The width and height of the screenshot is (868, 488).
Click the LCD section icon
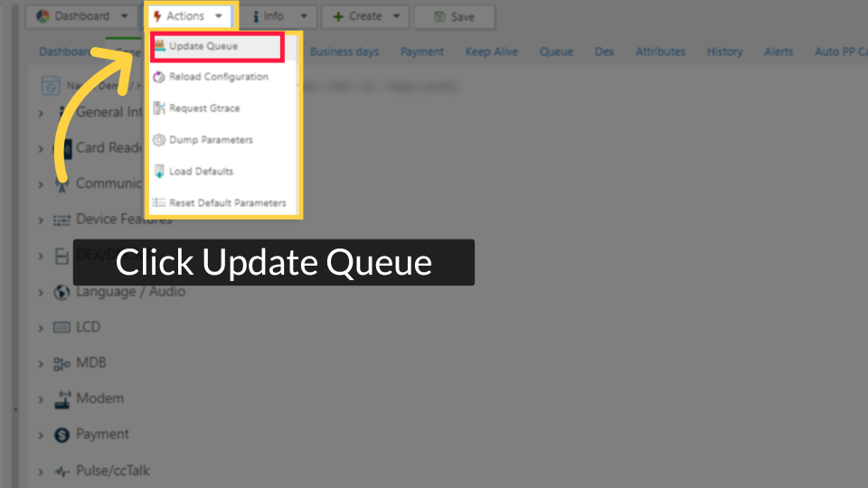tap(61, 327)
